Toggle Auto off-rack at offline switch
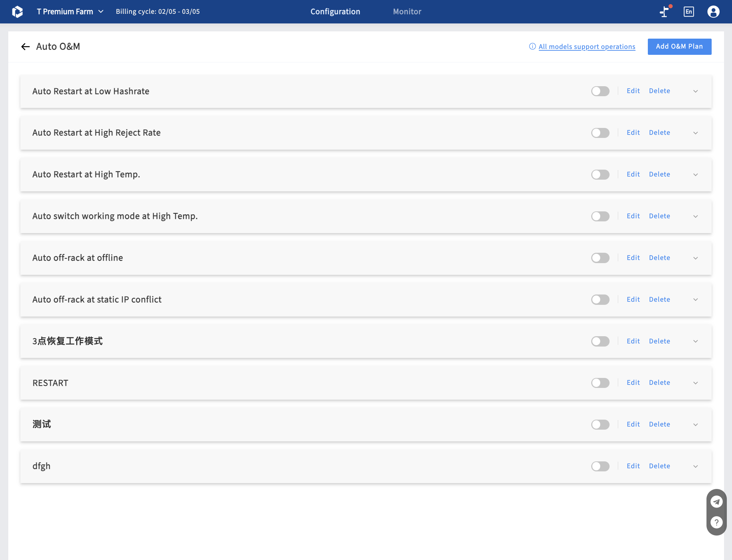The width and height of the screenshot is (732, 560). point(600,258)
